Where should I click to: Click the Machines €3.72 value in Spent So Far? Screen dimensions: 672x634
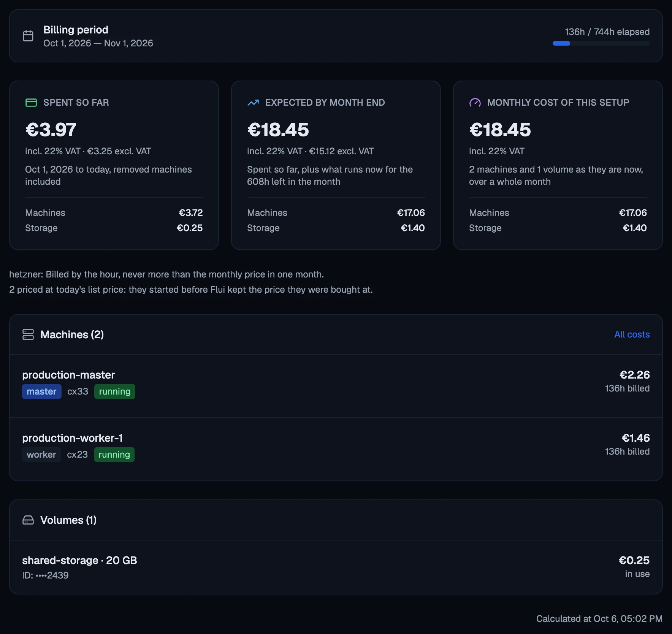pyautogui.click(x=190, y=213)
